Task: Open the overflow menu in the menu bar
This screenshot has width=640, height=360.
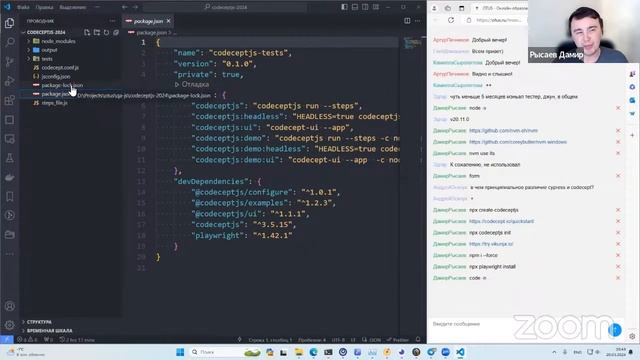Action: click(x=97, y=7)
